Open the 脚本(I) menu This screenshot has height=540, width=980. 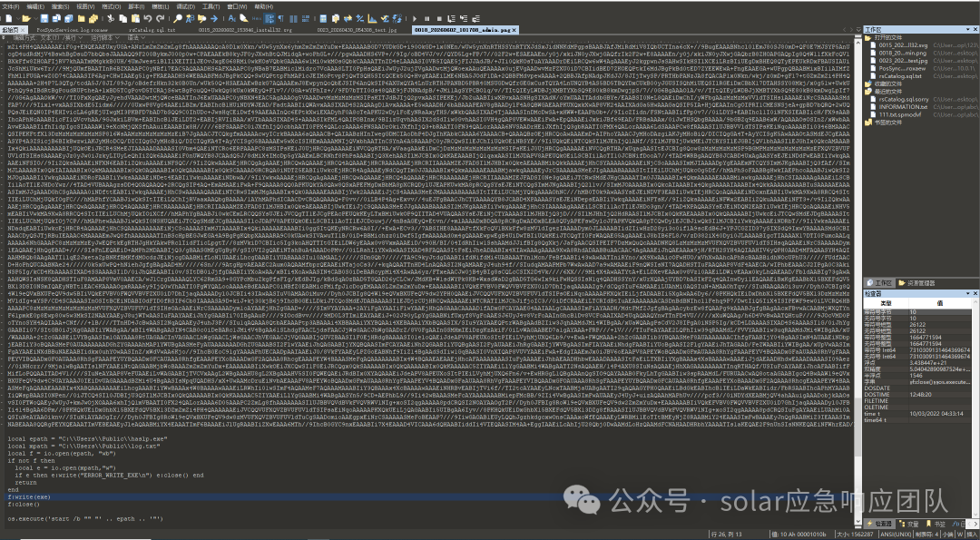click(136, 6)
